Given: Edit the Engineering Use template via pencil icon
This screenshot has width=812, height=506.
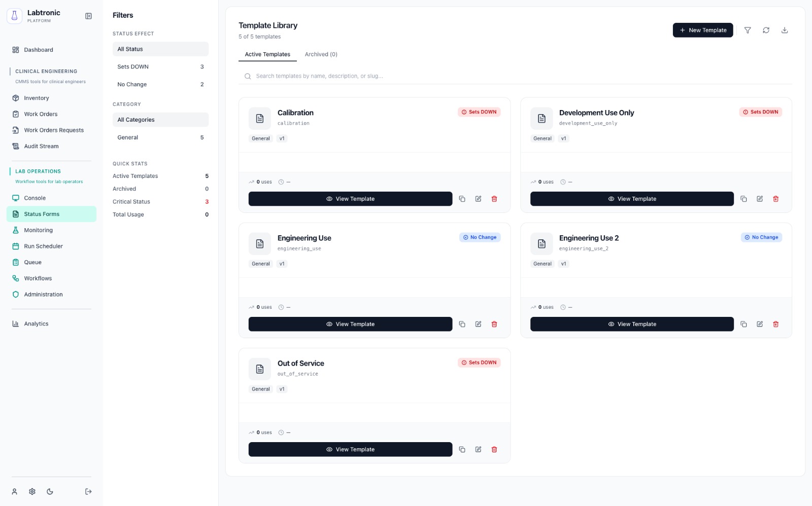Looking at the screenshot, I should 478,324.
